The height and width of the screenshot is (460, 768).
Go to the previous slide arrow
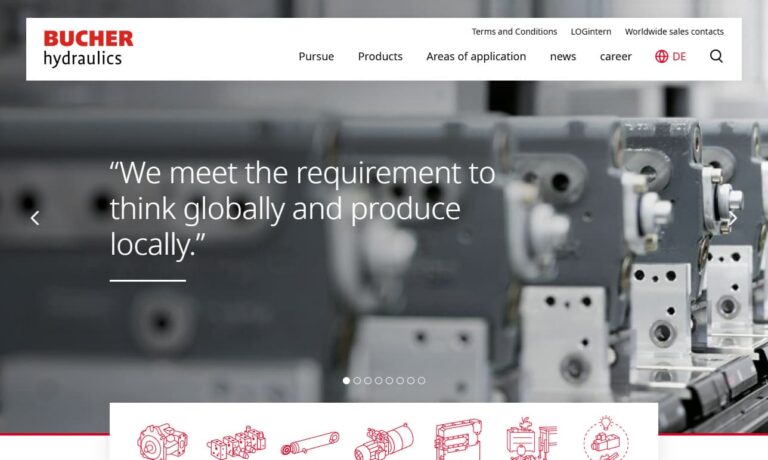pos(35,218)
